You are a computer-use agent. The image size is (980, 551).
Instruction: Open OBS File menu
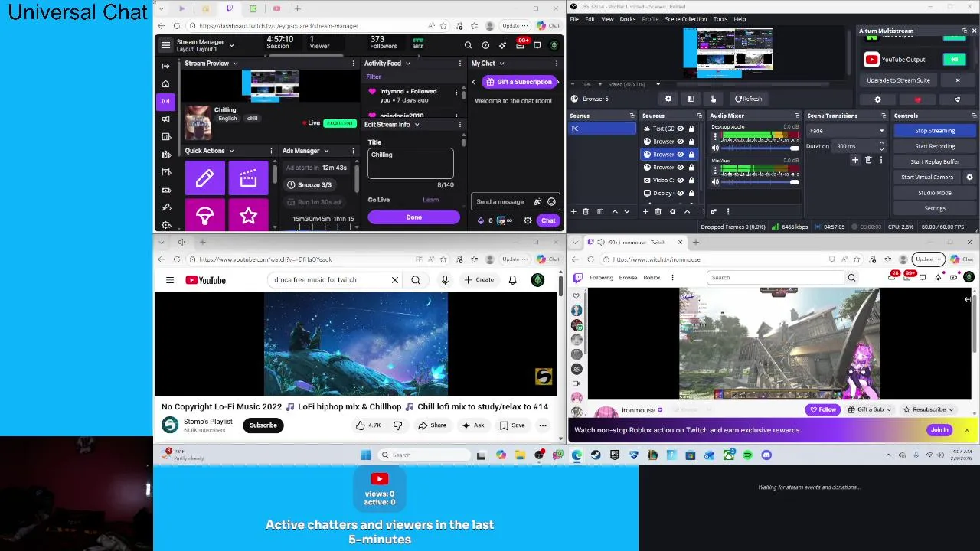click(x=574, y=19)
